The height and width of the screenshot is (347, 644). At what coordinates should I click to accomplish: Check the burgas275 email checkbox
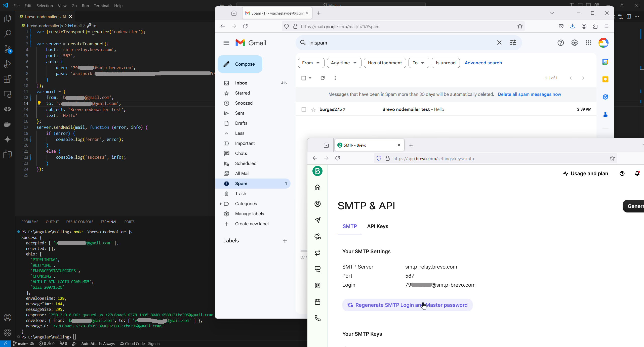[x=304, y=109]
